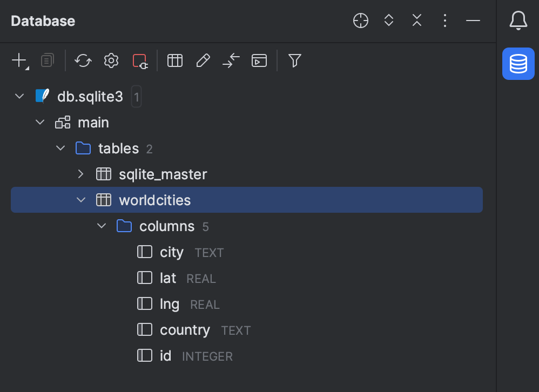Collapse all tree nodes
539x392 pixels.
416,21
